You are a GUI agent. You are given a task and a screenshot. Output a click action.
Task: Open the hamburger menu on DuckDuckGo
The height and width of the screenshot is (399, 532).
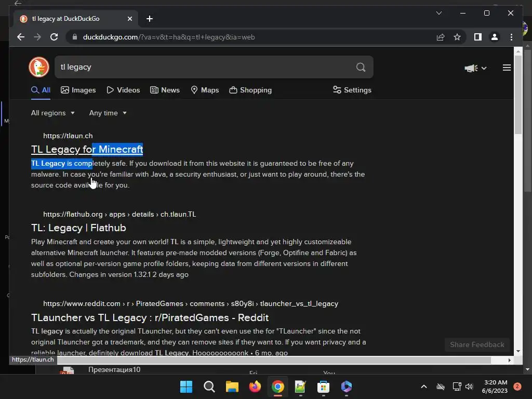pyautogui.click(x=507, y=68)
